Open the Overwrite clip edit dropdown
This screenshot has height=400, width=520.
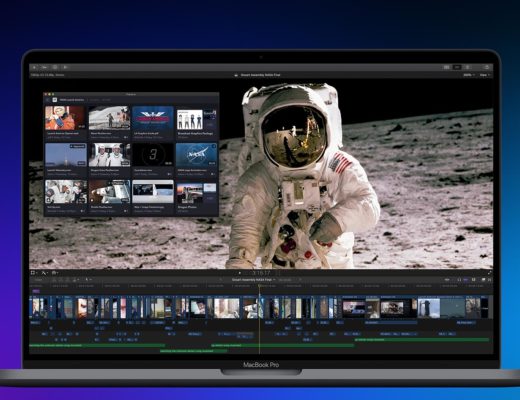(x=76, y=280)
